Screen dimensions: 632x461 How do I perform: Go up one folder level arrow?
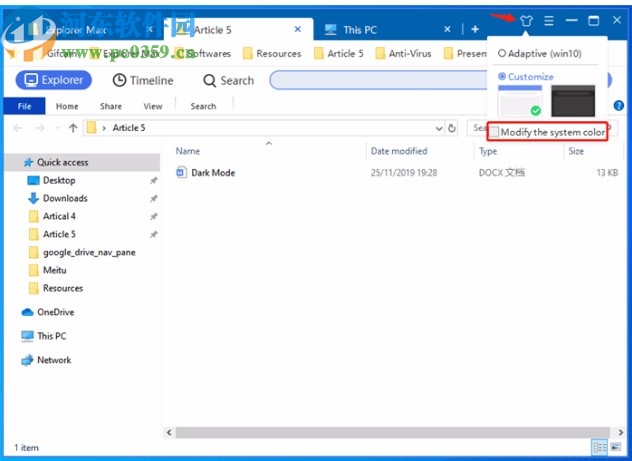(73, 128)
